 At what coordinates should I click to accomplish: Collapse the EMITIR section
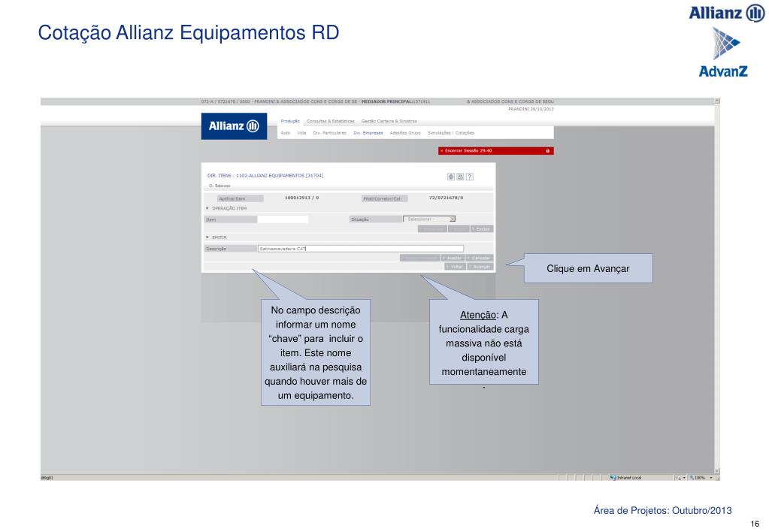click(x=207, y=237)
